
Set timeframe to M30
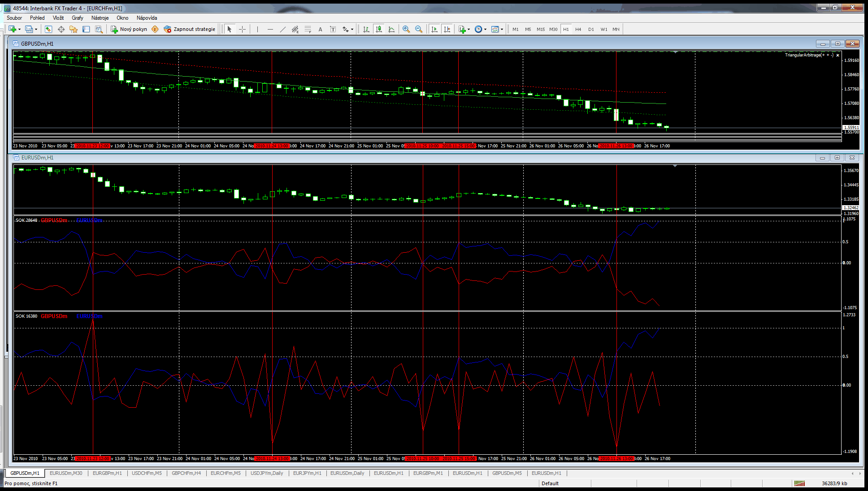tap(553, 29)
